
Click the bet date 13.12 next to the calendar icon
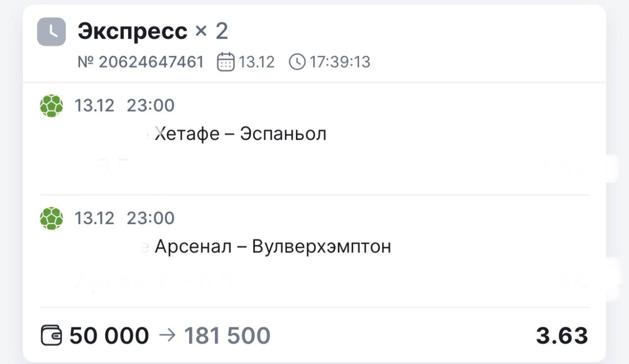click(257, 62)
